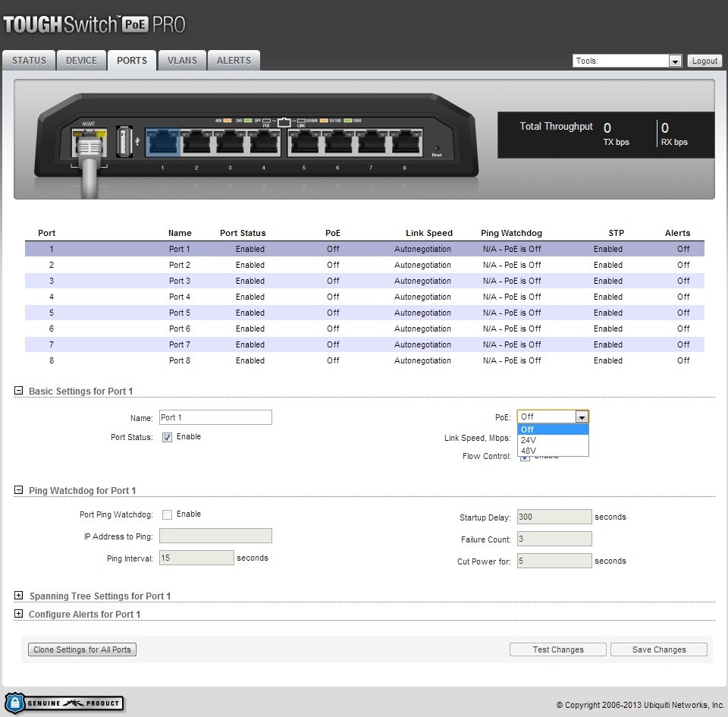Enable the Port Ping Watchdog checkbox

click(x=167, y=514)
